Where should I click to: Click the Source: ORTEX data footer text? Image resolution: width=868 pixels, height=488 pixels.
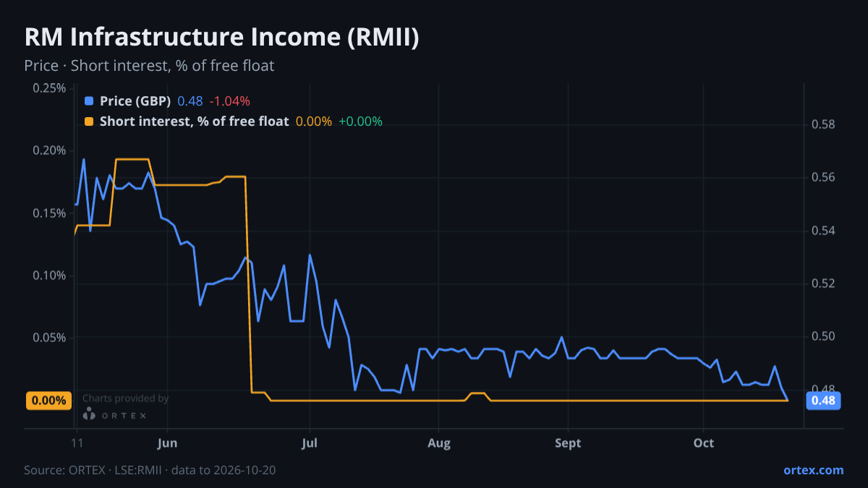point(150,470)
